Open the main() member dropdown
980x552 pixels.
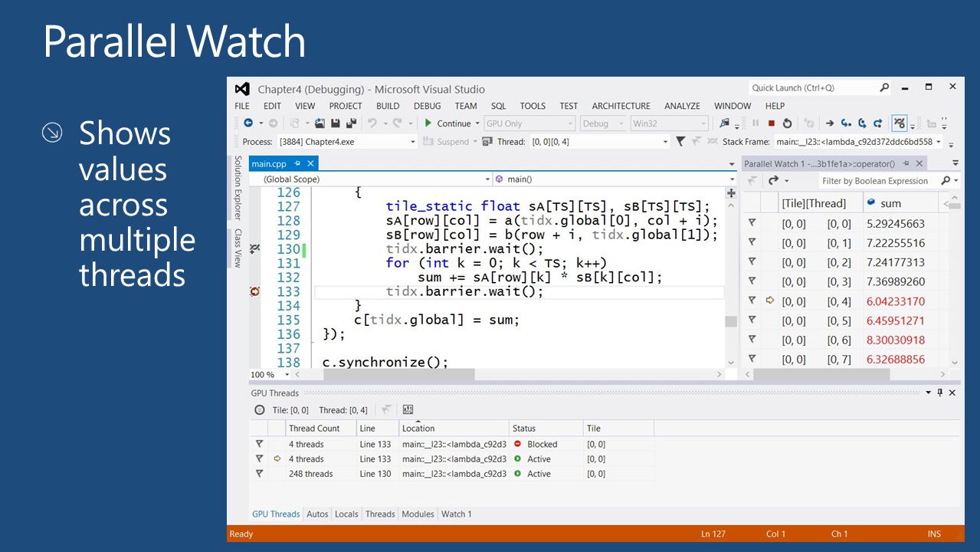point(615,179)
